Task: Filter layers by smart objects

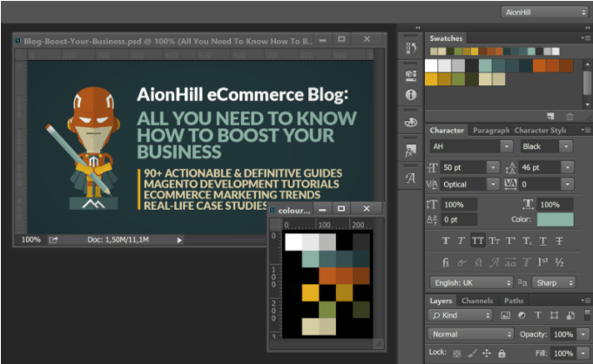Action: tap(570, 315)
